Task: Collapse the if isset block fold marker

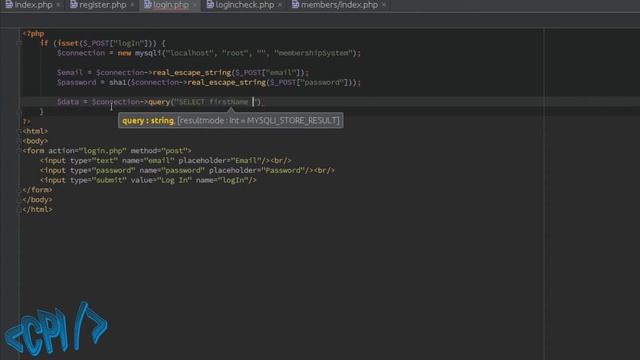Action: tap(19, 43)
